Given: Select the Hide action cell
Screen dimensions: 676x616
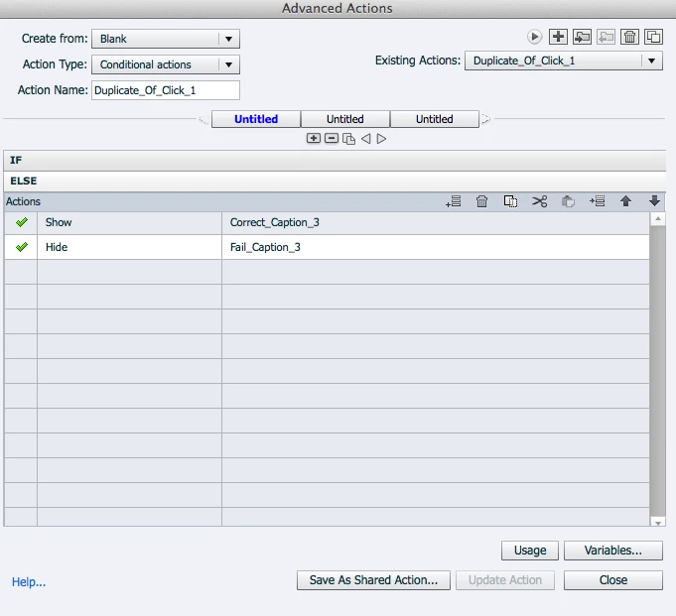Looking at the screenshot, I should pyautogui.click(x=129, y=247).
